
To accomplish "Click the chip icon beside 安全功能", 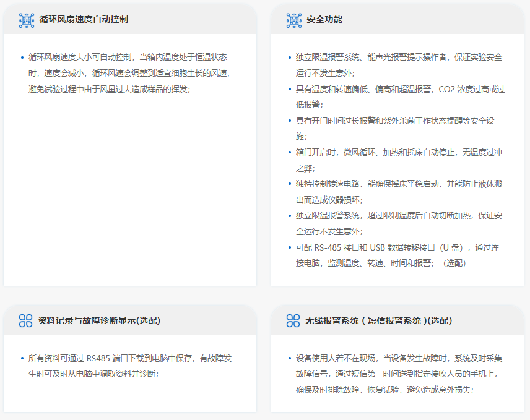I will click(x=294, y=20).
